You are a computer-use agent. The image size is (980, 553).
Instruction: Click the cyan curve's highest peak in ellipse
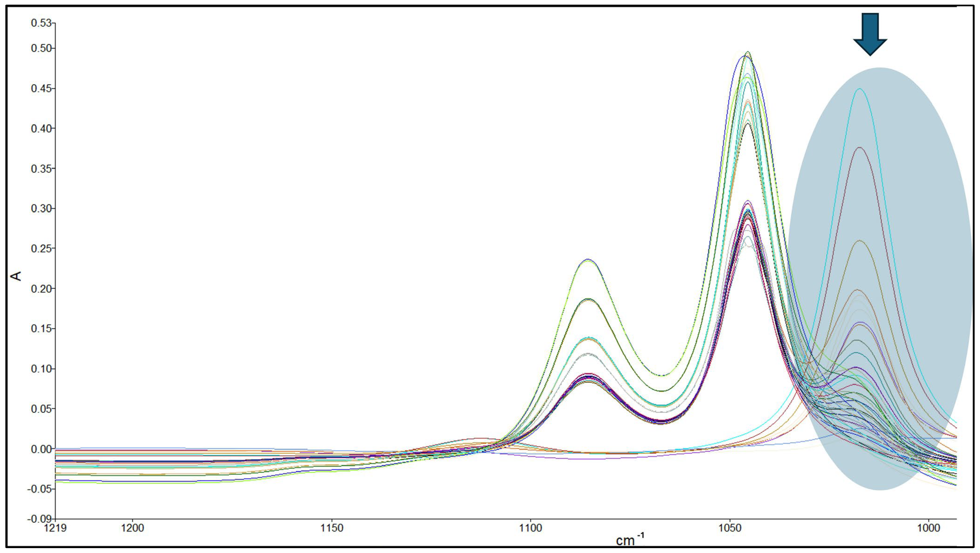(859, 89)
